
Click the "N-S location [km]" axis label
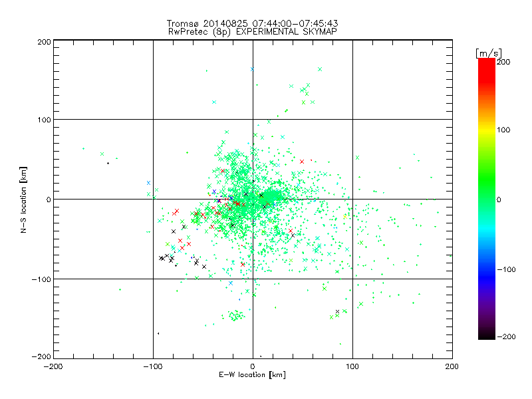[23, 200]
